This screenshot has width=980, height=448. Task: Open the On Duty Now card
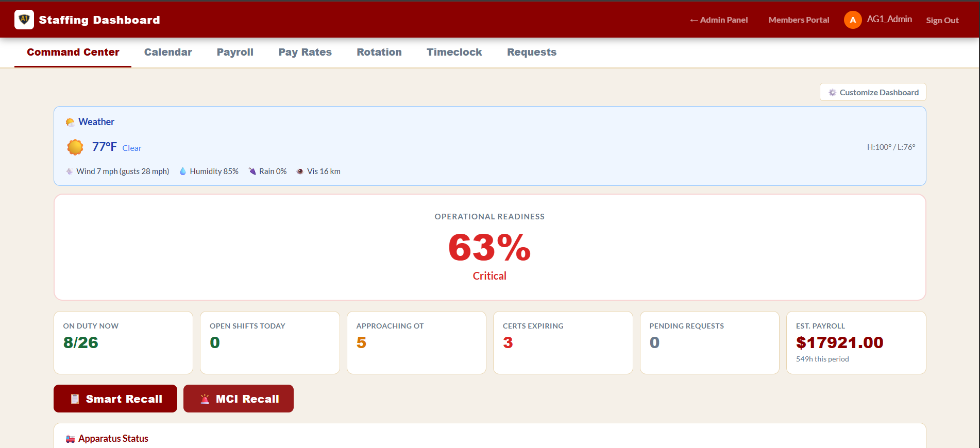123,342
